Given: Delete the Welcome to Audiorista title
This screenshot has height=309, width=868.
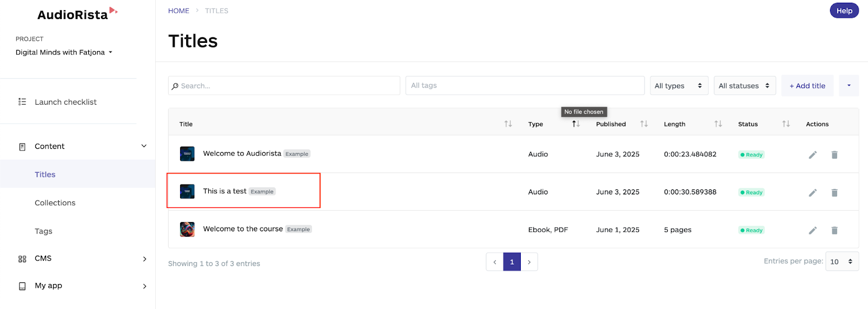Looking at the screenshot, I should coord(834,155).
